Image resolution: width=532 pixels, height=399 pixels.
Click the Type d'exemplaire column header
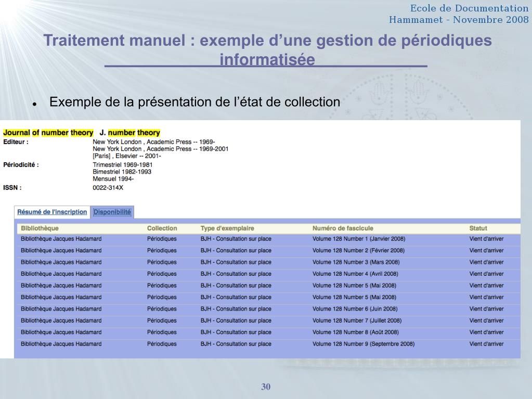click(x=227, y=228)
